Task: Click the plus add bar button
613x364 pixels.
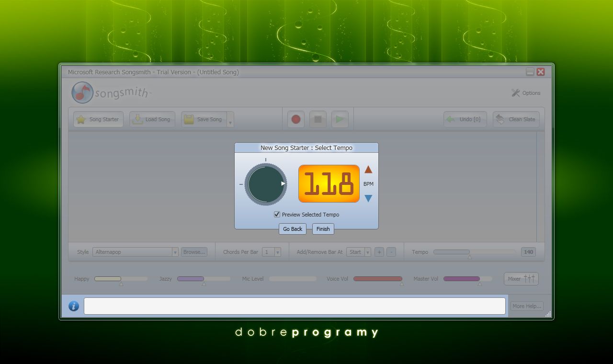Action: pos(379,252)
